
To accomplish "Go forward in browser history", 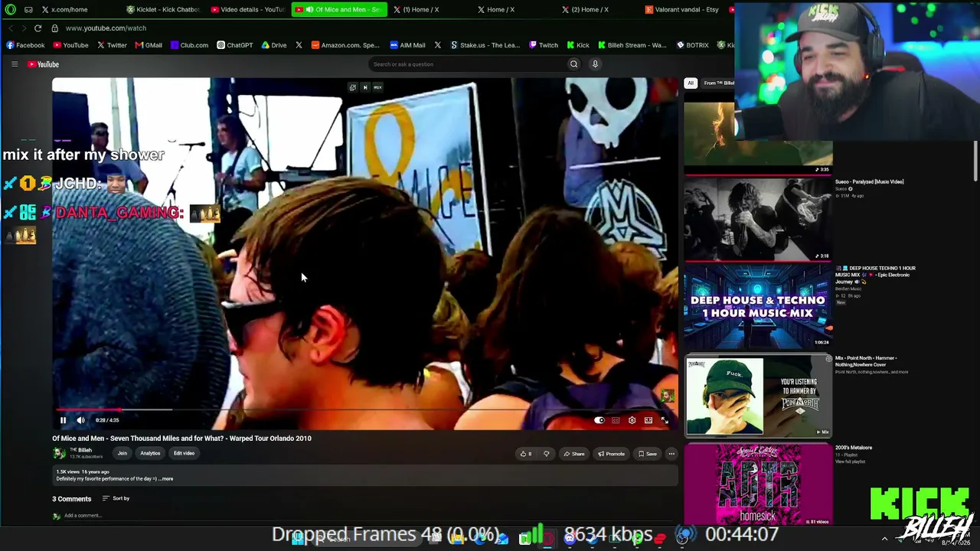I will point(23,28).
